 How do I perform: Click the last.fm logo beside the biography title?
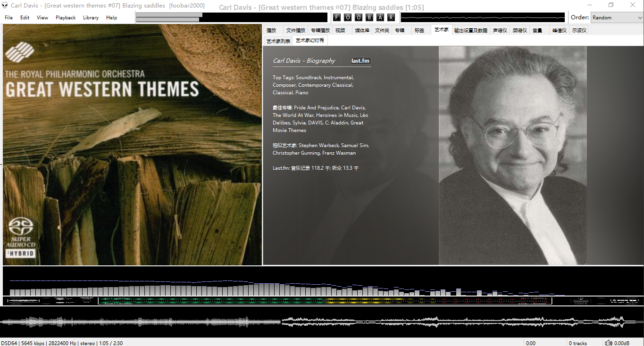tap(360, 61)
